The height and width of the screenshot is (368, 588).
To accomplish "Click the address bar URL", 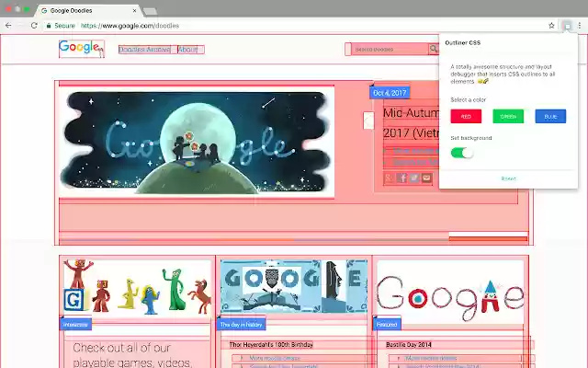I will [130, 26].
